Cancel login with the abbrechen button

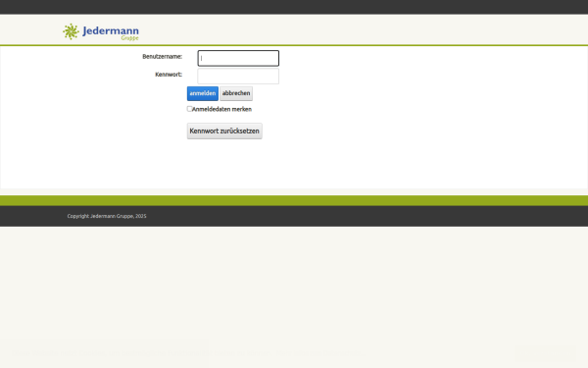[x=236, y=93]
